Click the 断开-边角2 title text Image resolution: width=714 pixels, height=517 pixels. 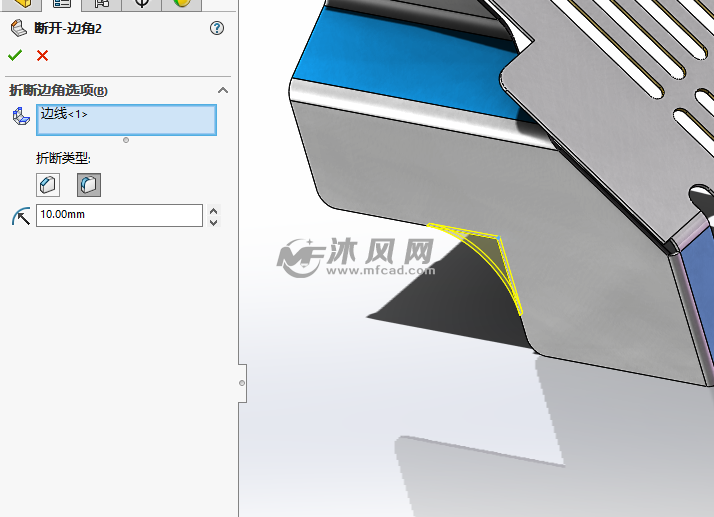tap(68, 28)
